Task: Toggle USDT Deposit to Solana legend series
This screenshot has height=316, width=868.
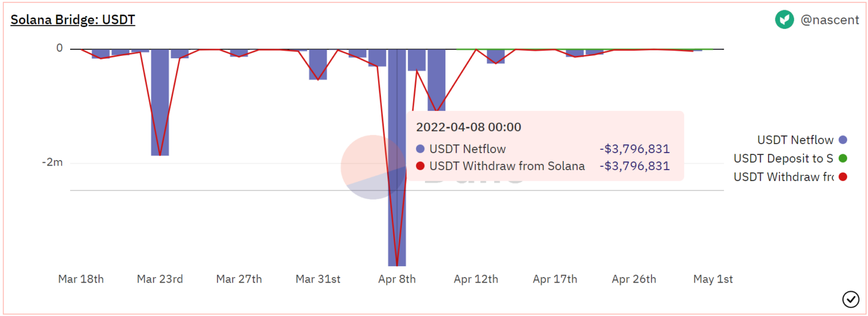Action: (783, 158)
